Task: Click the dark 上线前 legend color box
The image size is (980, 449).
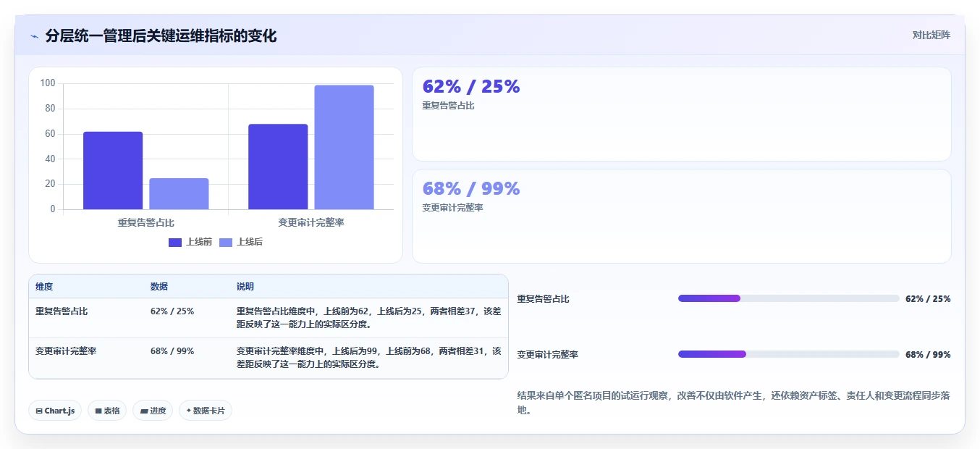Action: 175,242
